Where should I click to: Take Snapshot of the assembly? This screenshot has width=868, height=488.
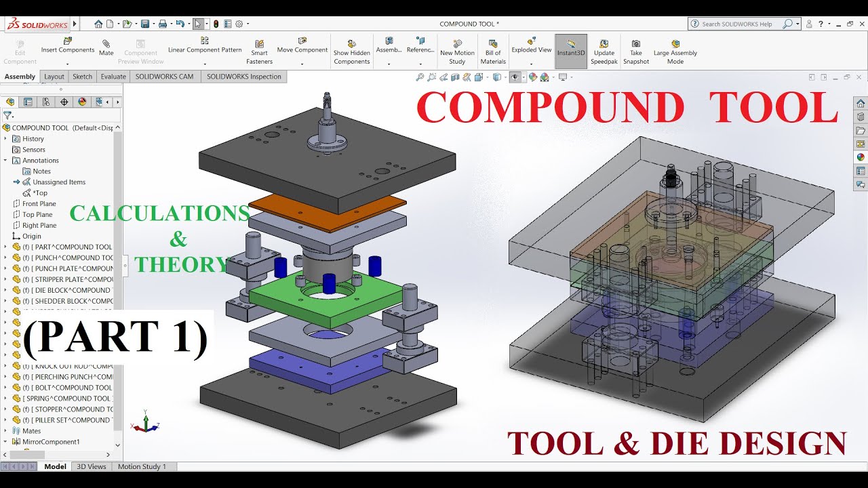636,52
